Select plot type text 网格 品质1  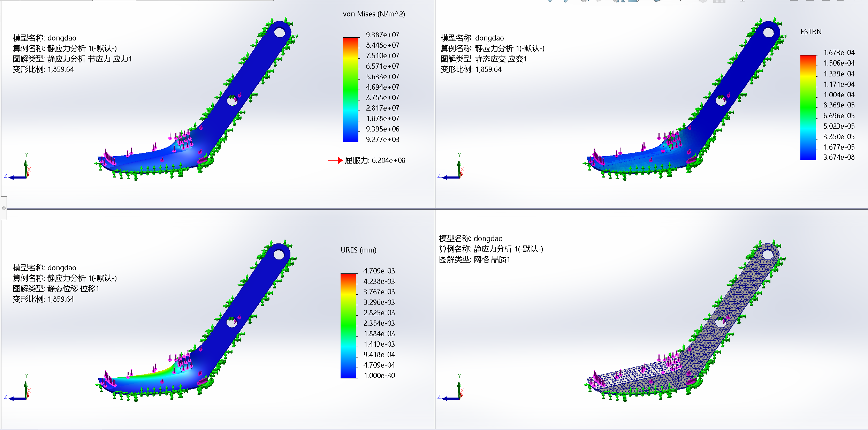pyautogui.click(x=492, y=259)
